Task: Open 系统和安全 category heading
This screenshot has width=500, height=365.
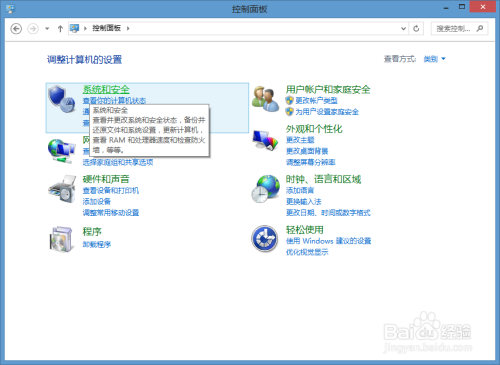Action: click(x=106, y=89)
